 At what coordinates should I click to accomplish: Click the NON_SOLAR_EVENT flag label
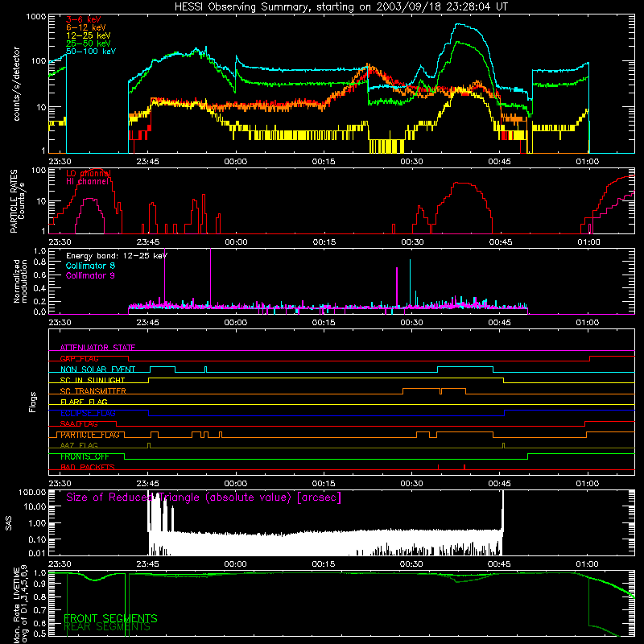tap(97, 369)
